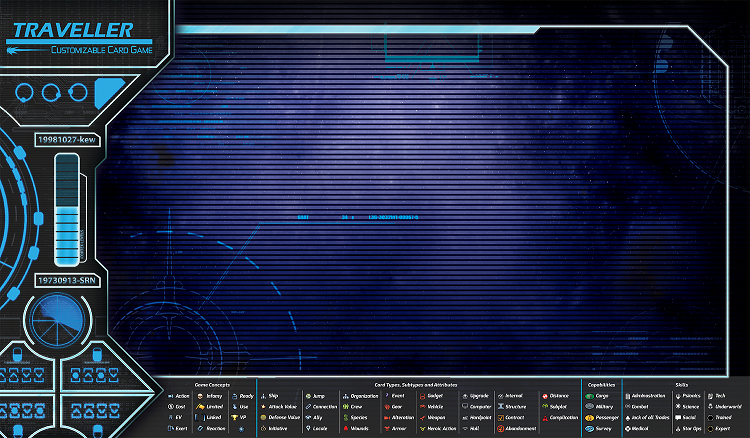Click the Use label

pos(244,407)
